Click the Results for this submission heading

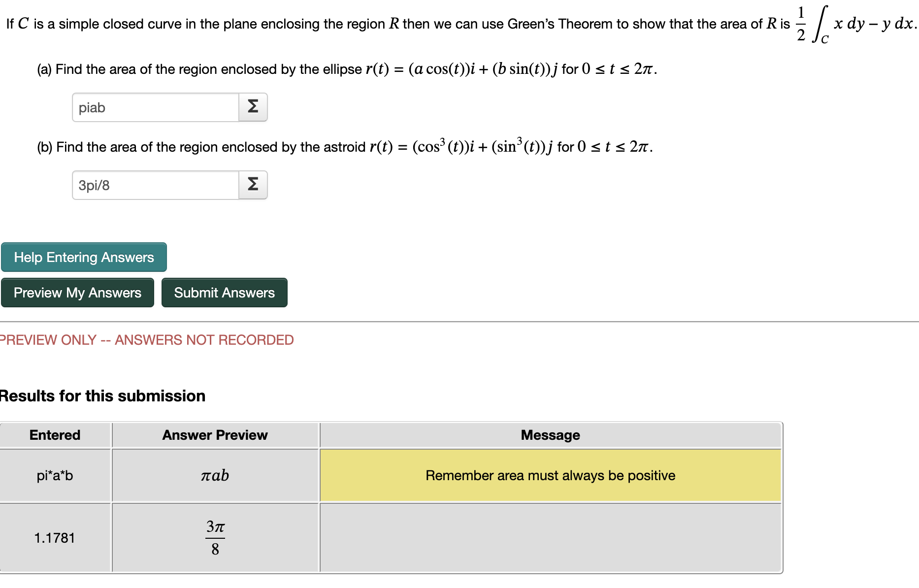(x=102, y=395)
